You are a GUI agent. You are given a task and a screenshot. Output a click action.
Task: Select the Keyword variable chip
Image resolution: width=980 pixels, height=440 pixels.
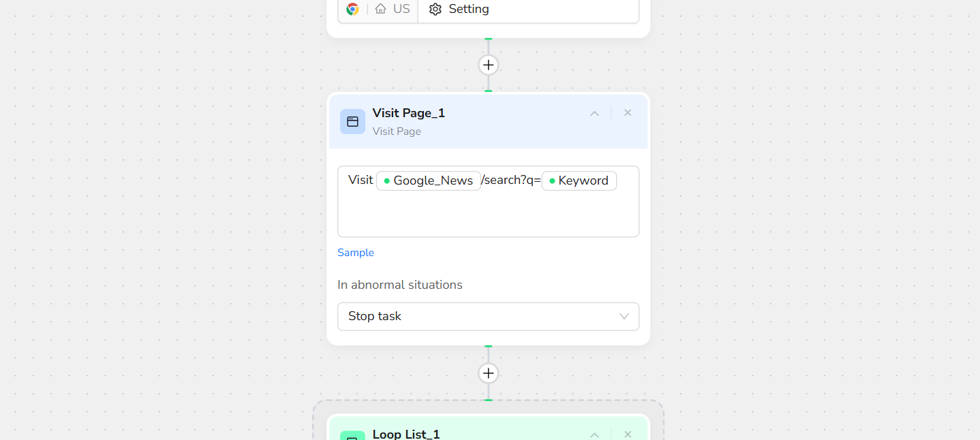tap(579, 180)
